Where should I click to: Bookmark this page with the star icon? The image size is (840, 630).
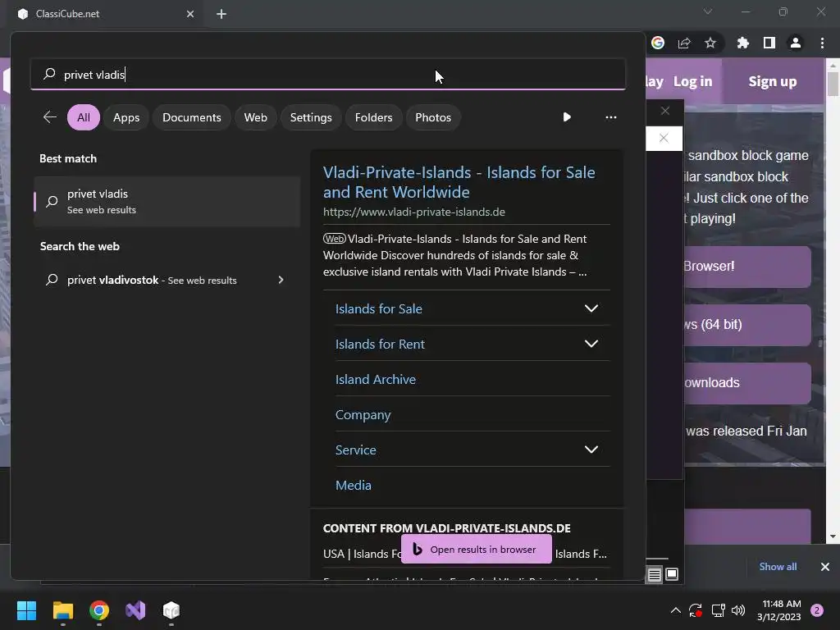[710, 43]
